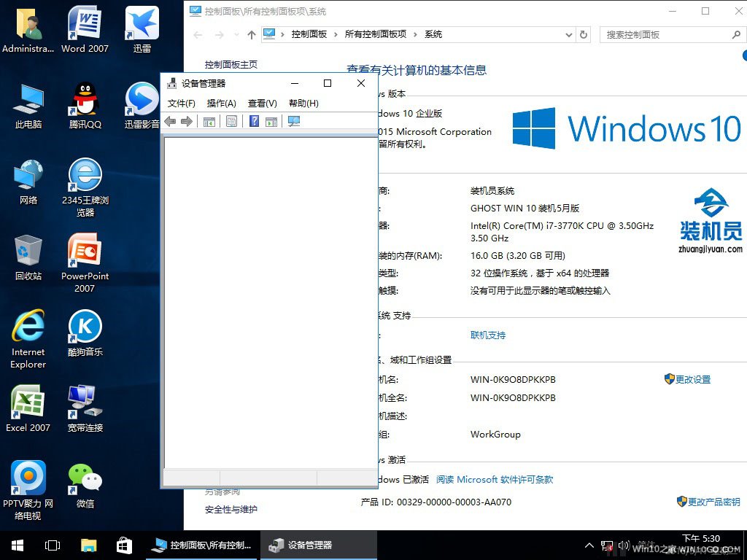Click the Windows Store taskbar icon
747x560 pixels.
tap(124, 545)
